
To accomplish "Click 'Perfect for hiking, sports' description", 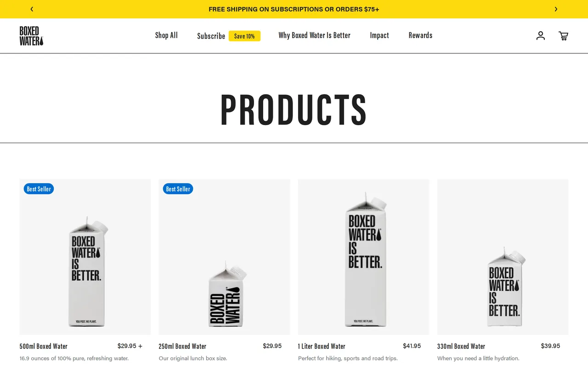I will [x=348, y=358].
